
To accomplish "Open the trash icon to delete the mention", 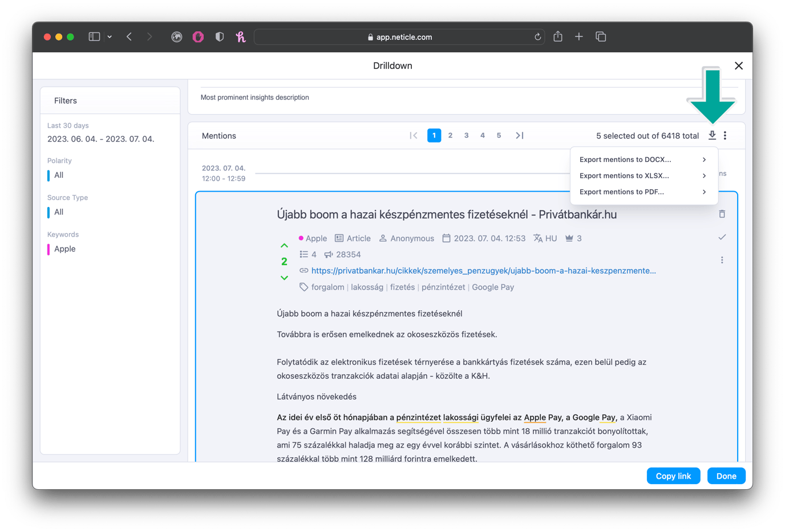I will coord(722,213).
